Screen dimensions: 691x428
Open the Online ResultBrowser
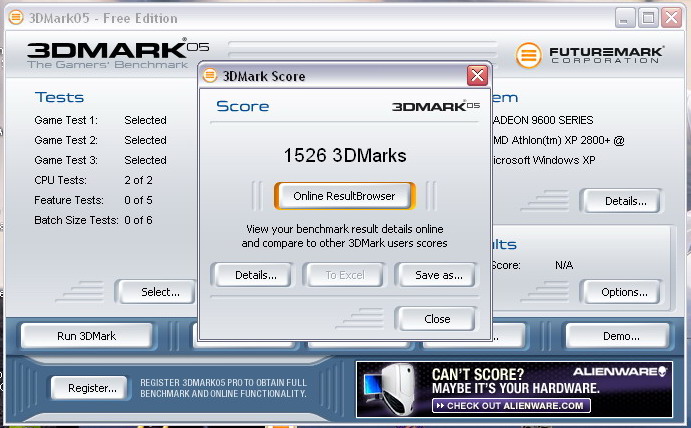[344, 196]
